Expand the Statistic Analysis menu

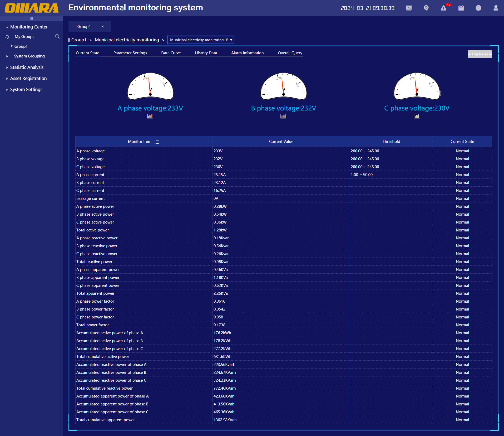click(27, 67)
